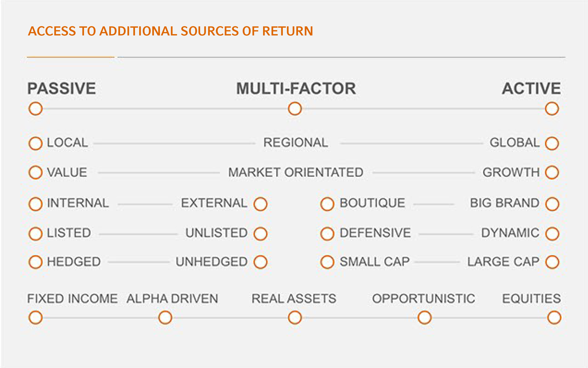Select the circle next to DYNAMIC
588x368 pixels.
(x=553, y=234)
